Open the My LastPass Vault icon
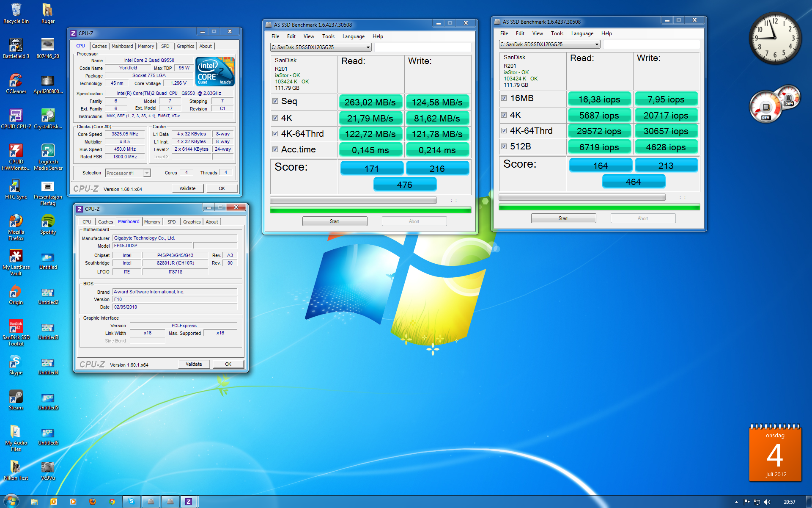 [16, 262]
